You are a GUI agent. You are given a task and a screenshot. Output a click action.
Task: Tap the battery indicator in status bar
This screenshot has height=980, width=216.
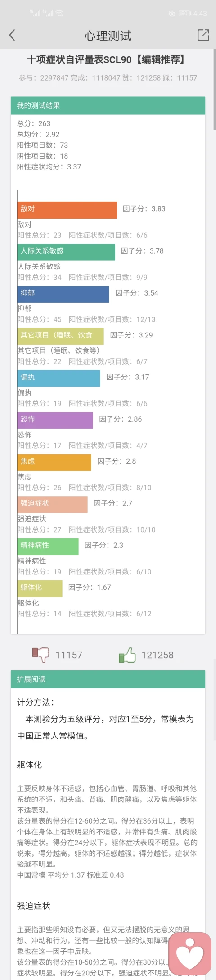pos(184,14)
